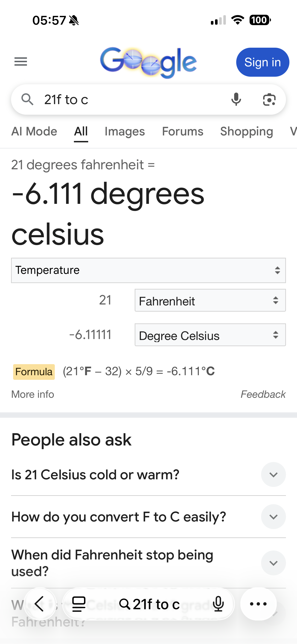Expand "Is 21 Celsius cold or warm?"

point(273,474)
